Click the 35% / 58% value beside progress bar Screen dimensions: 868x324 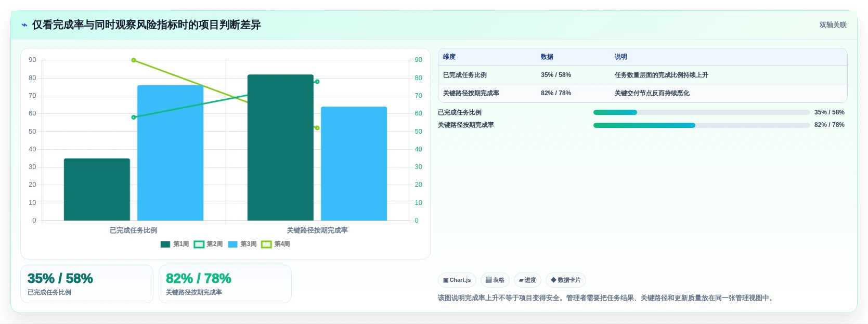coord(830,112)
